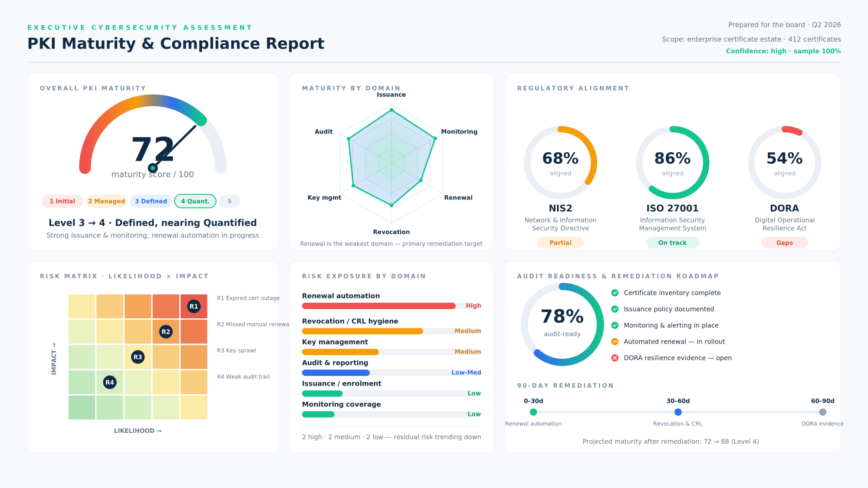Image resolution: width=868 pixels, height=488 pixels.
Task: Click the '3 Defined' maturity level pill
Action: pos(151,201)
